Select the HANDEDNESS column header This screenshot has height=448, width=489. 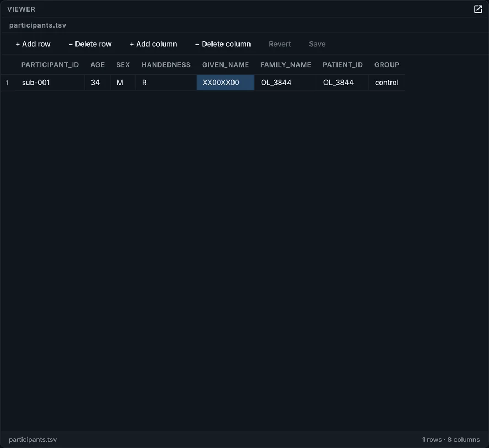pyautogui.click(x=166, y=65)
